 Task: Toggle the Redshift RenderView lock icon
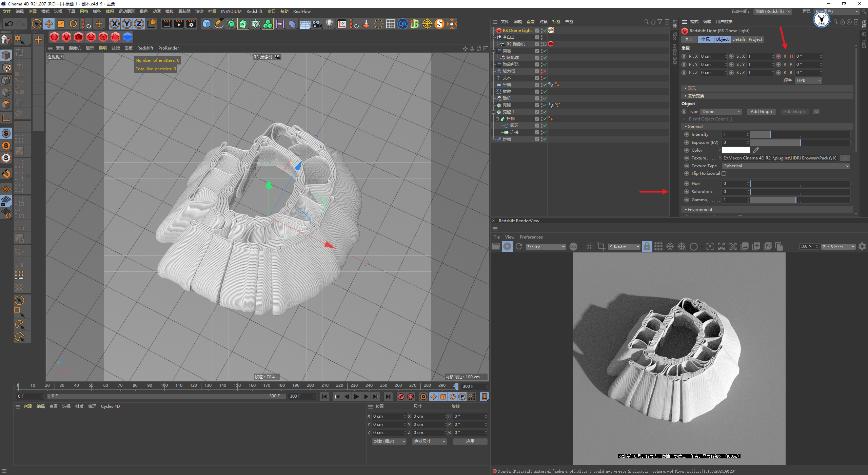pyautogui.click(x=647, y=247)
